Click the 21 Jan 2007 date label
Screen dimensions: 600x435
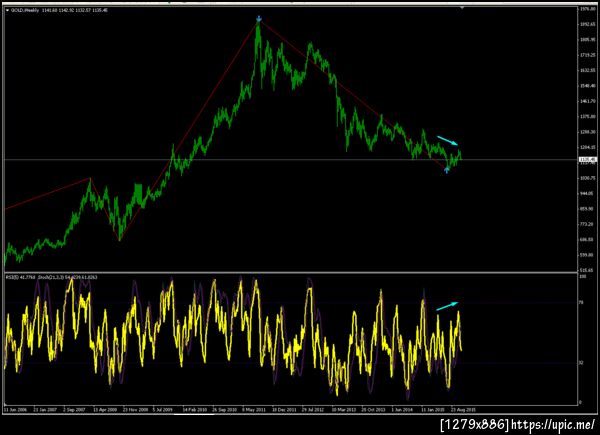[45, 410]
